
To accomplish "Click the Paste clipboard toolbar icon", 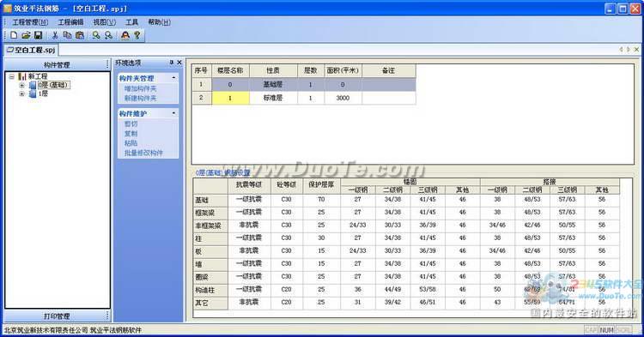I will tap(80, 35).
